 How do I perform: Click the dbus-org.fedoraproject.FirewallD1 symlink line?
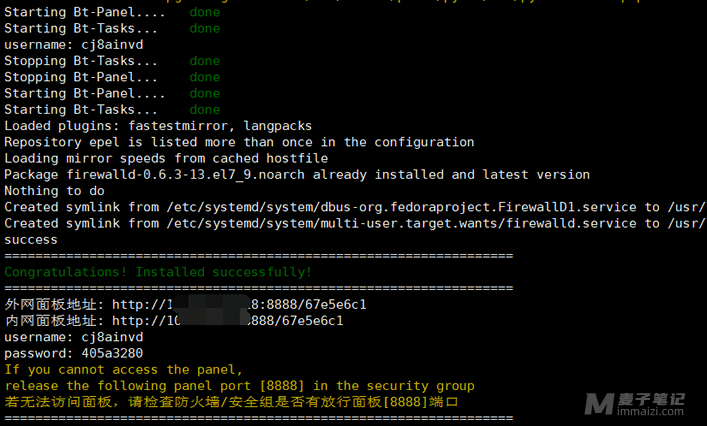click(354, 207)
